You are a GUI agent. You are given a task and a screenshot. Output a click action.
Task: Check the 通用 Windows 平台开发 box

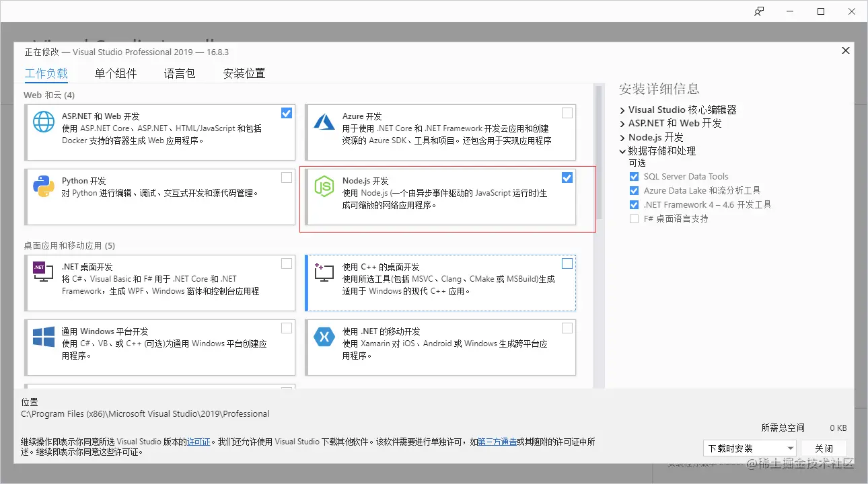287,328
